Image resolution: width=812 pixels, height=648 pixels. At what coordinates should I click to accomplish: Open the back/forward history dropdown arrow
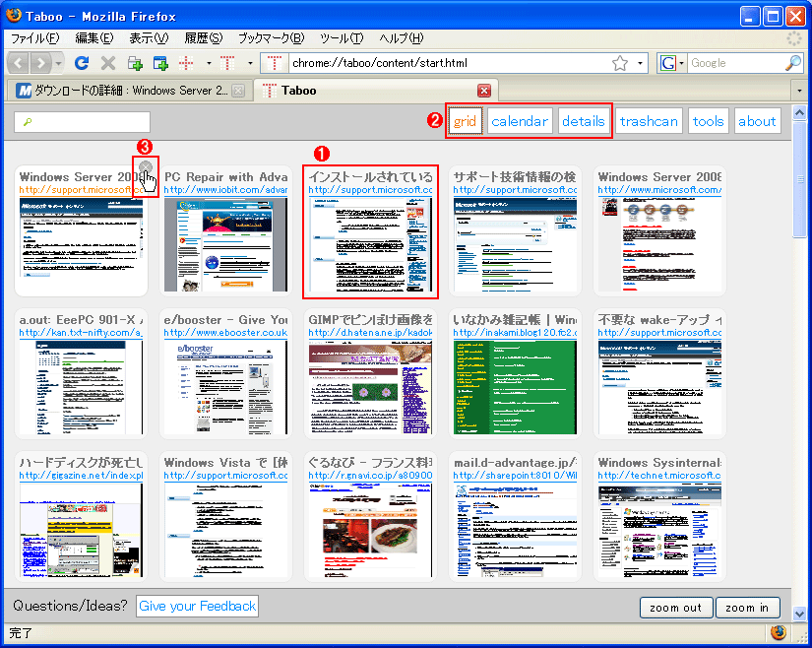[58, 64]
